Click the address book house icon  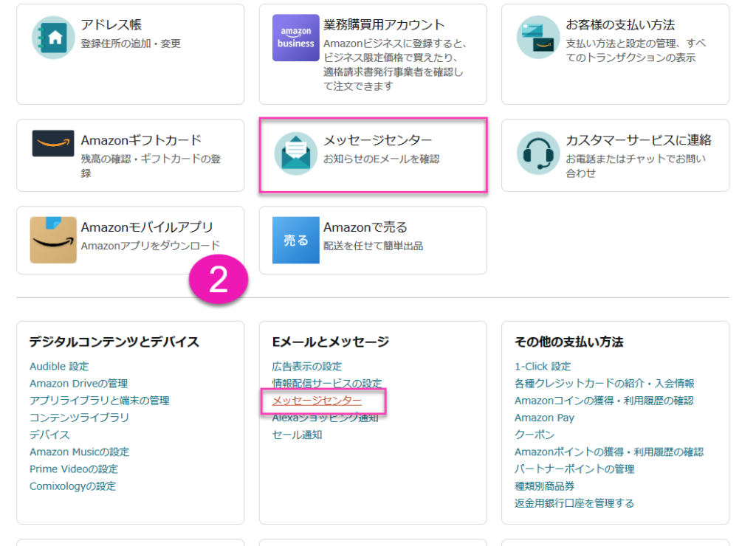point(53,37)
